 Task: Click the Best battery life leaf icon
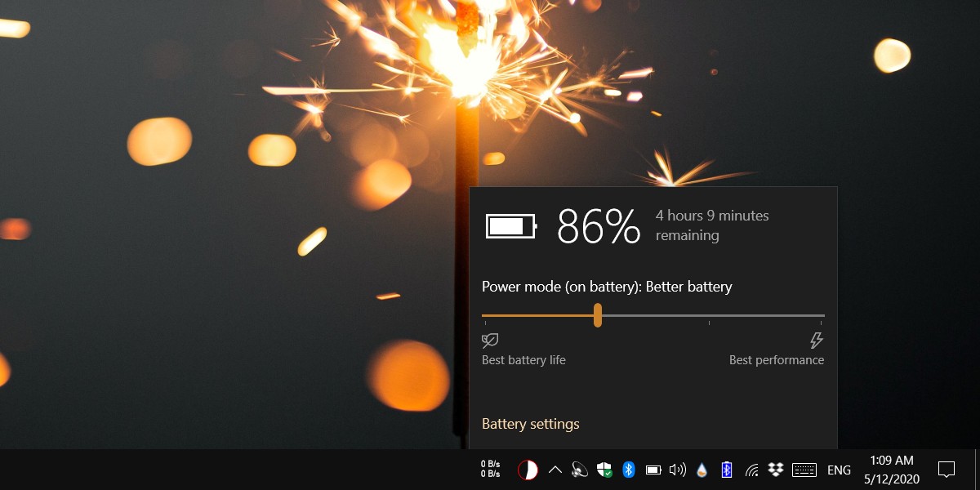490,341
